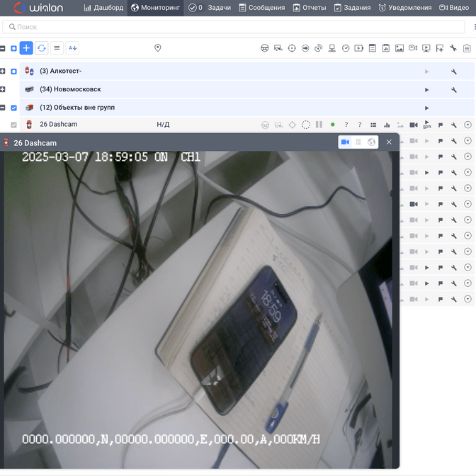Switch to the Мониторинг tab
The image size is (476, 476).
155,8
